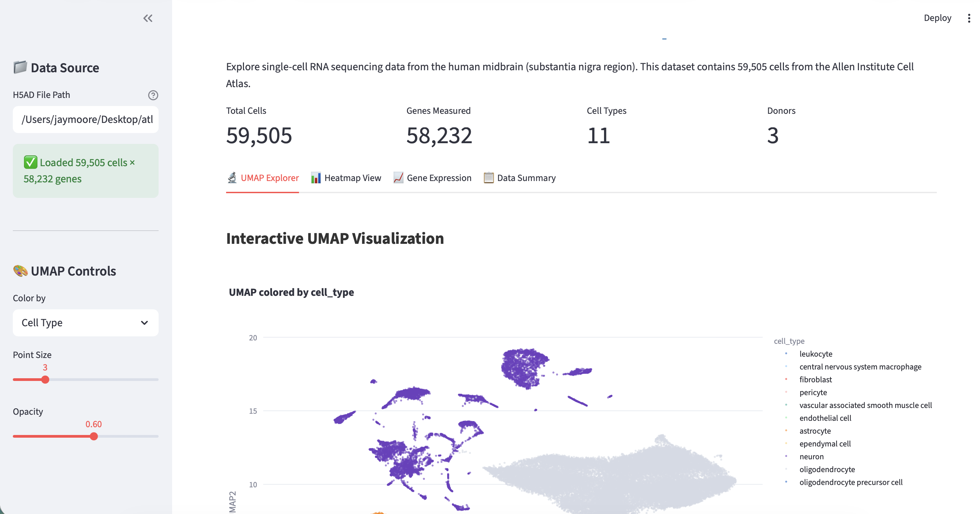The image size is (980, 514).
Task: Click the Opacity slider handle
Action: (x=94, y=436)
